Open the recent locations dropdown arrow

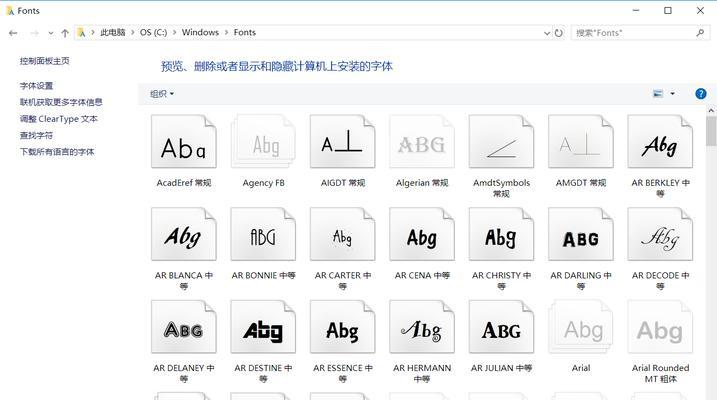pyautogui.click(x=51, y=33)
